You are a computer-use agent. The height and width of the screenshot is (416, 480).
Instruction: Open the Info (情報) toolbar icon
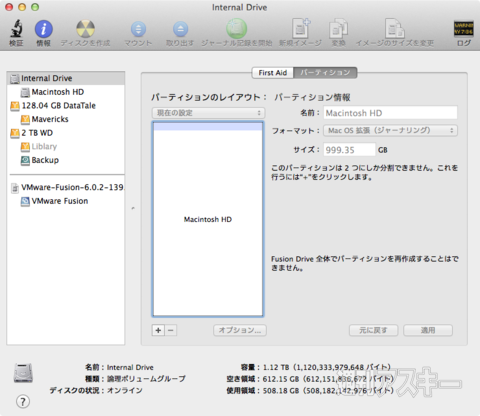[x=44, y=29]
